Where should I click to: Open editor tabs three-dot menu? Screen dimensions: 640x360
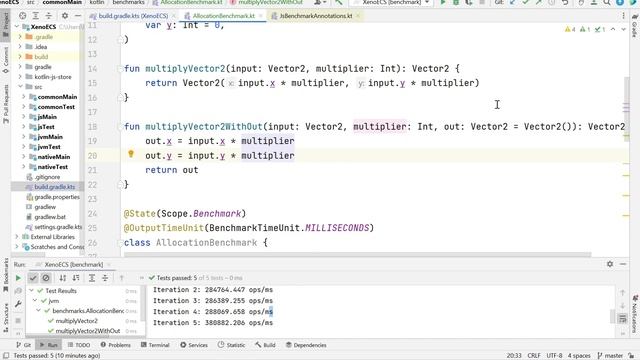[x=623, y=16]
